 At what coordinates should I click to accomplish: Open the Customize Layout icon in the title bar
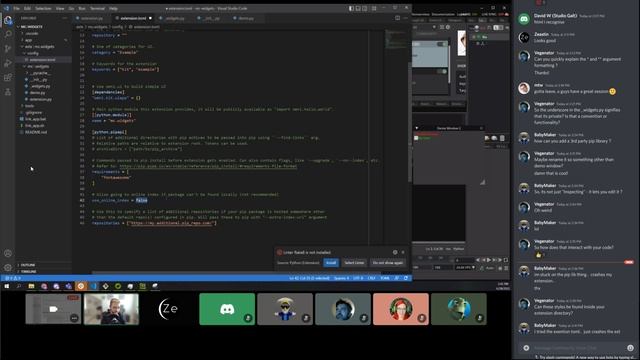(373, 8)
